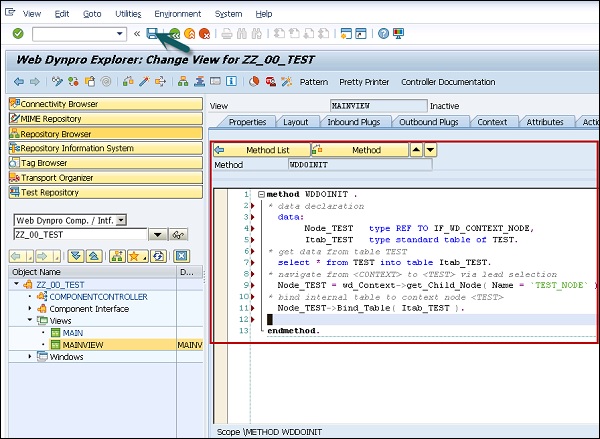
Task: Open the Web Dynpro Comp. / Intf. dropdown
Action: [x=121, y=219]
